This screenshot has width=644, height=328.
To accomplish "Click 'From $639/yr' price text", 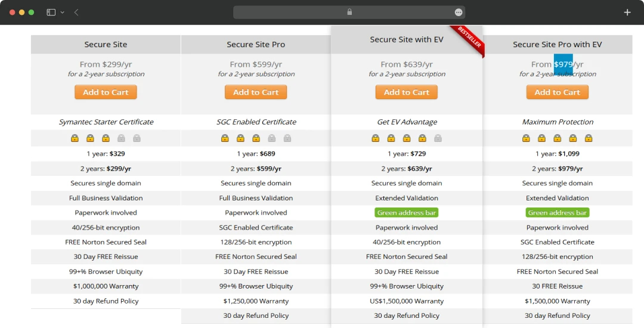I will tap(407, 64).
